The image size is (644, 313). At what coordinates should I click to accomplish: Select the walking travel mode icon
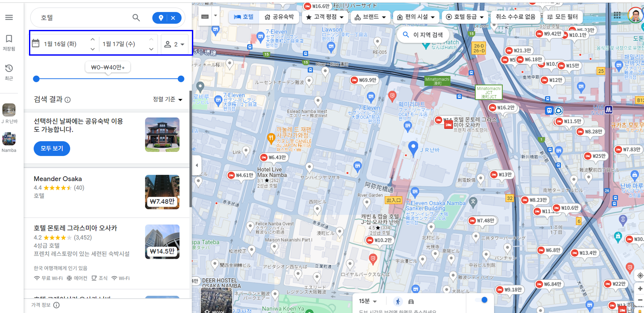pyautogui.click(x=398, y=301)
